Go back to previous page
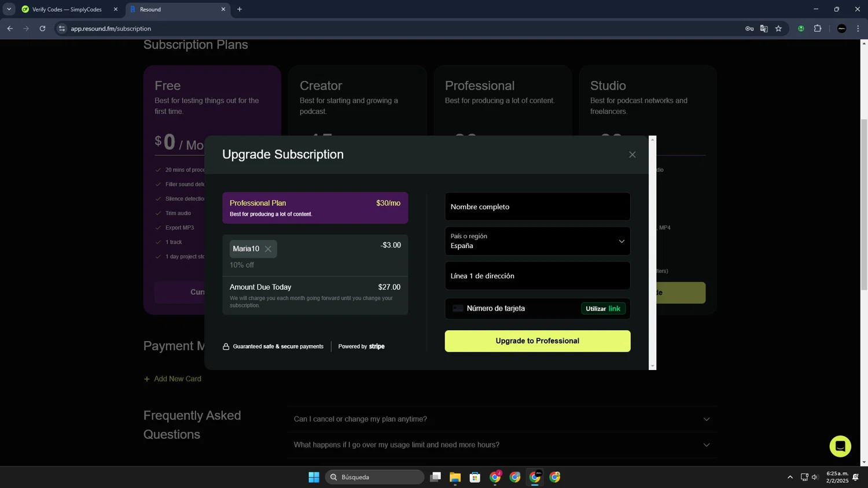Viewport: 868px width, 488px height. (10, 28)
